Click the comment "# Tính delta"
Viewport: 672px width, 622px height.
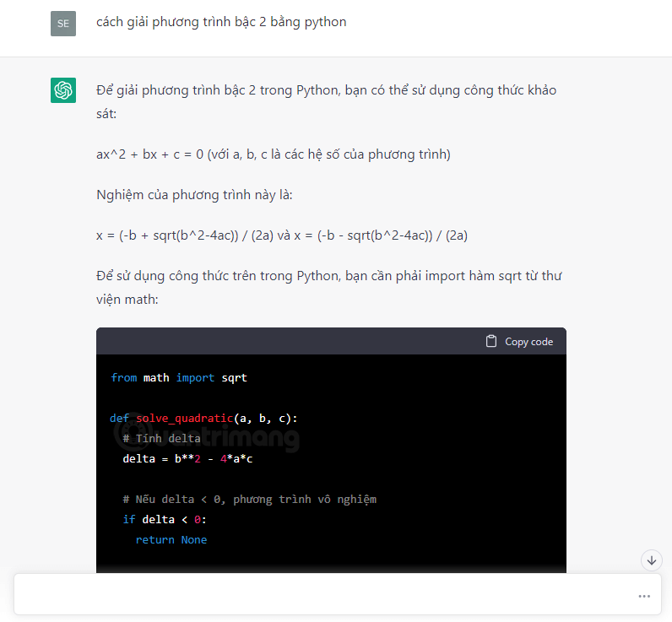[161, 439]
